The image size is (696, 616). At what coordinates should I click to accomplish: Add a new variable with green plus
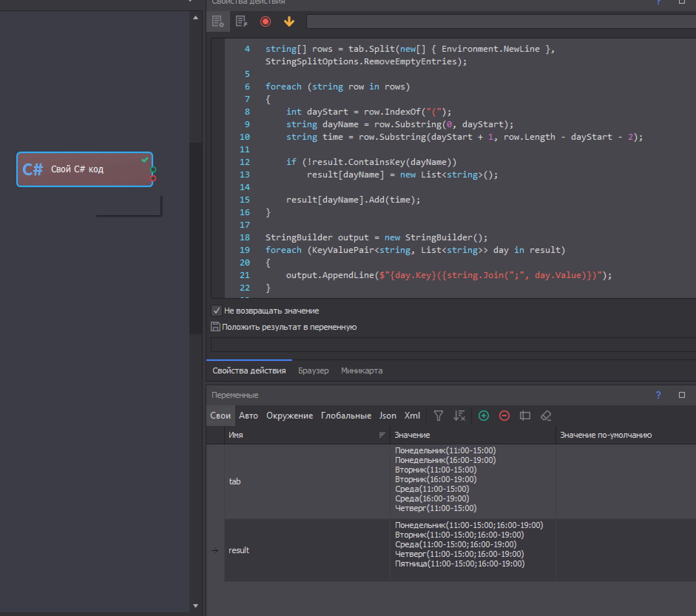tap(483, 416)
